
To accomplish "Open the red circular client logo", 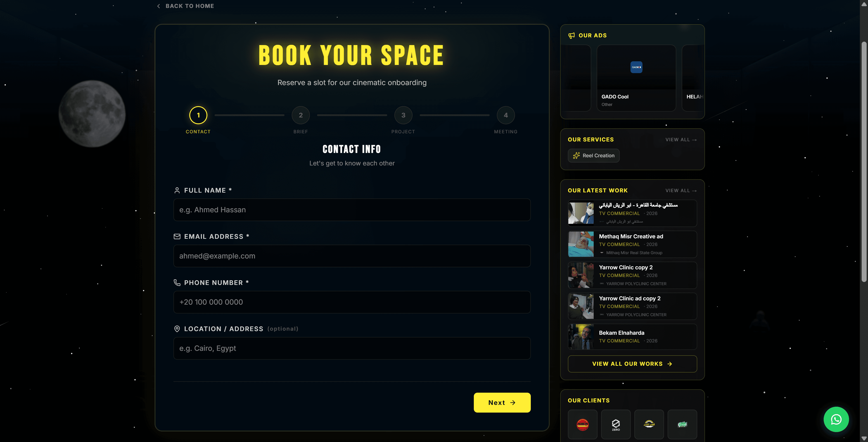I will pyautogui.click(x=583, y=425).
